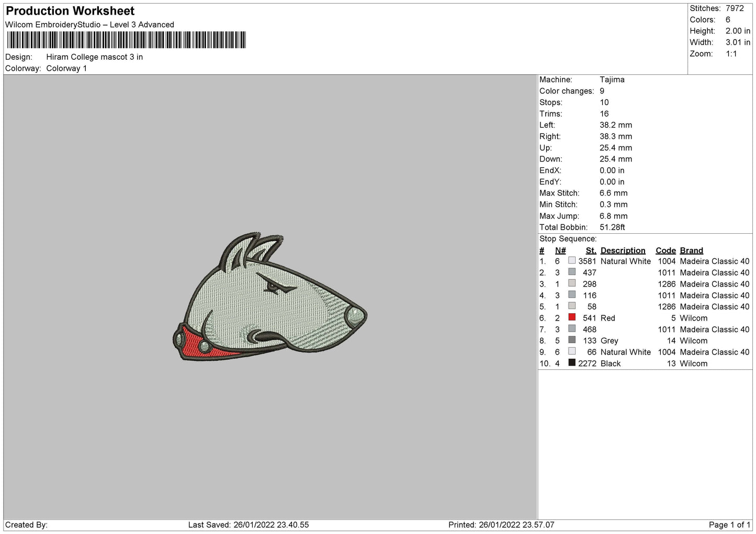Click the black thread swatch in row 10

point(572,363)
